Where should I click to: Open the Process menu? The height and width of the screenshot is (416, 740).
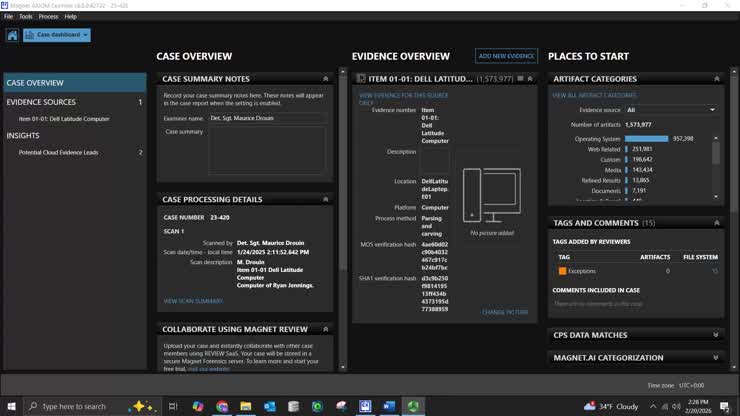(48, 17)
